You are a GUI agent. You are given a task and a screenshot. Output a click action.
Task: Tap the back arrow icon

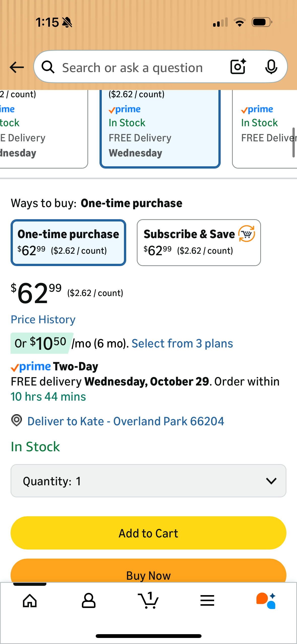coord(17,67)
